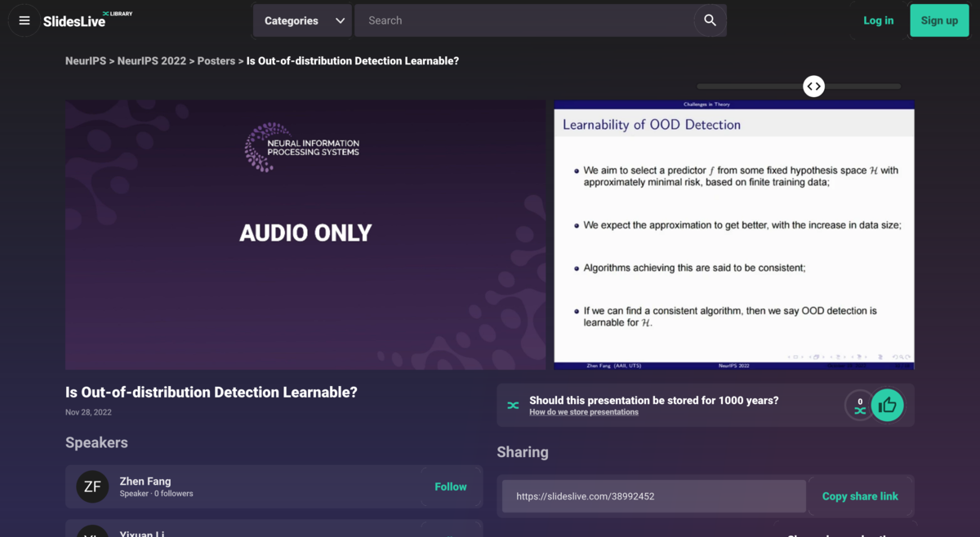Viewport: 980px width, 537px height.
Task: Click Copy share link button
Action: pos(860,496)
